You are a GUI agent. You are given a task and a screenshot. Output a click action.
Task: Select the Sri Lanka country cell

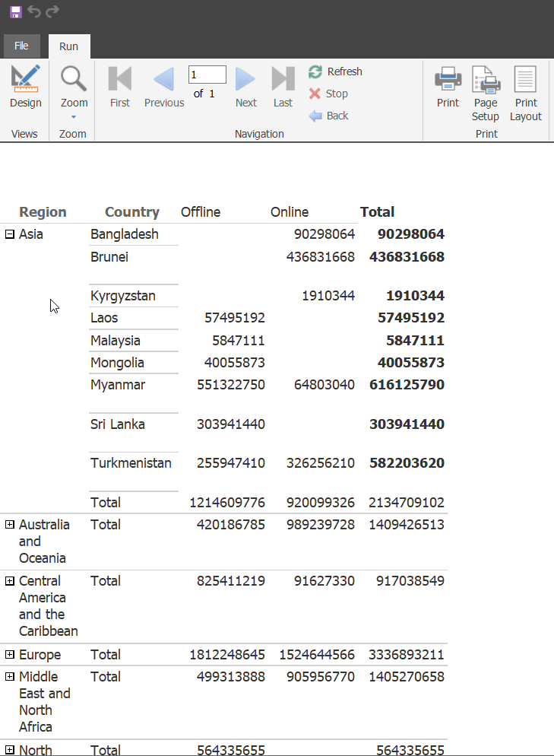point(118,424)
